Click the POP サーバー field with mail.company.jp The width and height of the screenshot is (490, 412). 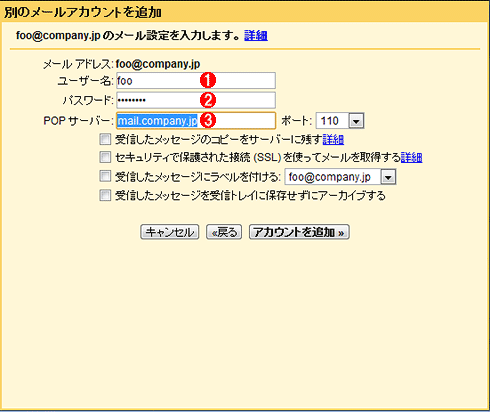click(x=196, y=120)
